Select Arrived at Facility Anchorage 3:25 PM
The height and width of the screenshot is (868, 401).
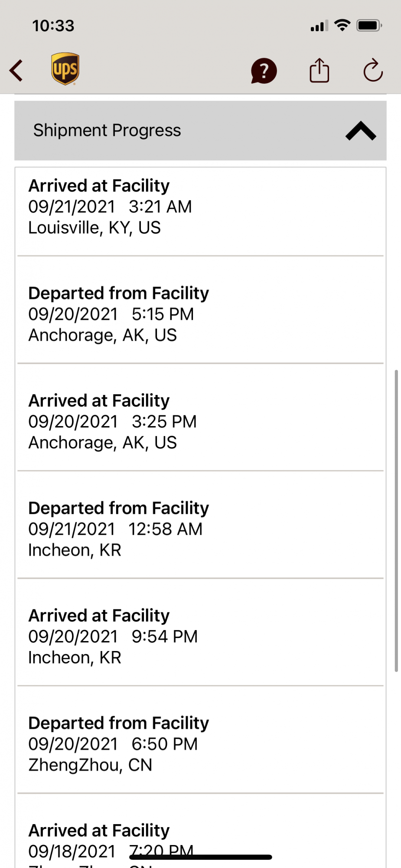coord(200,421)
